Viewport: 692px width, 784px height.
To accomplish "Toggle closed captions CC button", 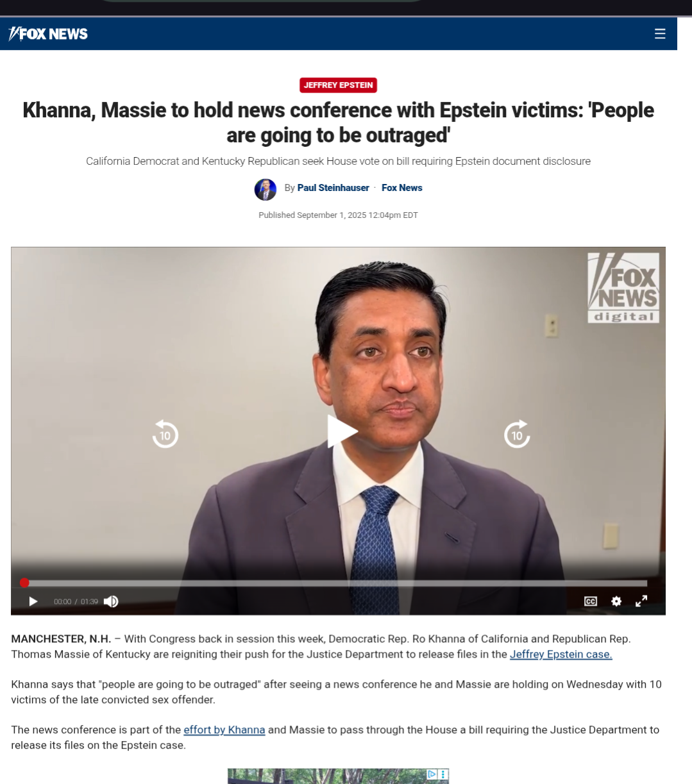I will click(591, 601).
